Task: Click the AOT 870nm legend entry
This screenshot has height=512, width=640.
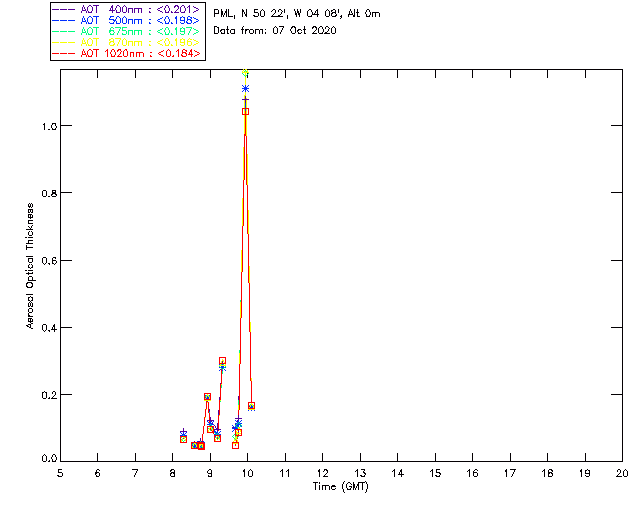Action: (x=126, y=42)
